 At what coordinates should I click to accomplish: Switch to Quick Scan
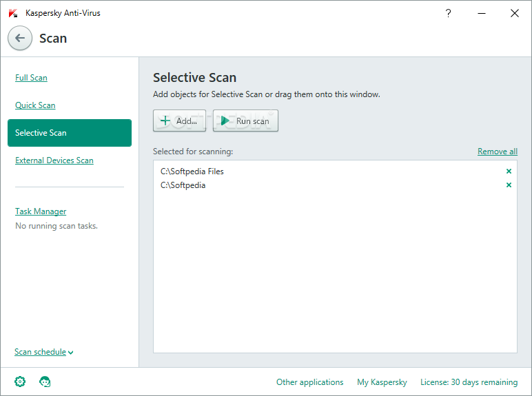pyautogui.click(x=35, y=105)
